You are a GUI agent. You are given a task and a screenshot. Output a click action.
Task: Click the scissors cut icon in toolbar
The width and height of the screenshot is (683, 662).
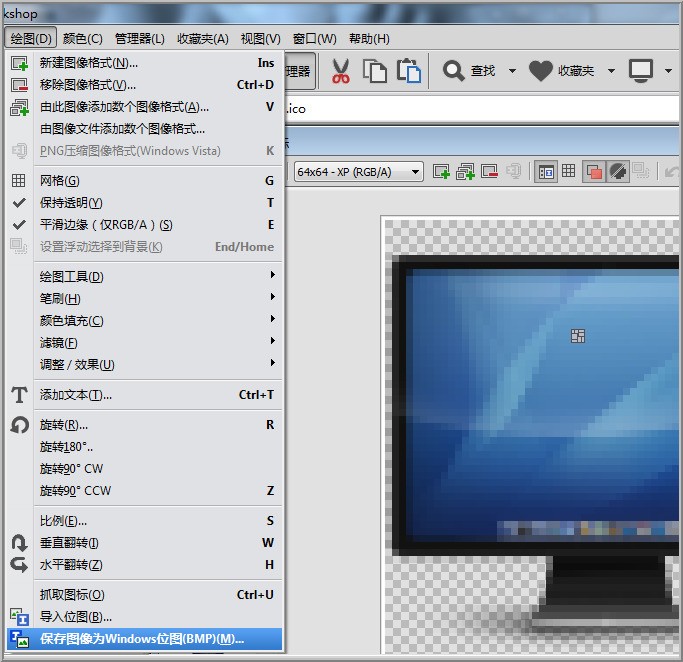point(340,71)
